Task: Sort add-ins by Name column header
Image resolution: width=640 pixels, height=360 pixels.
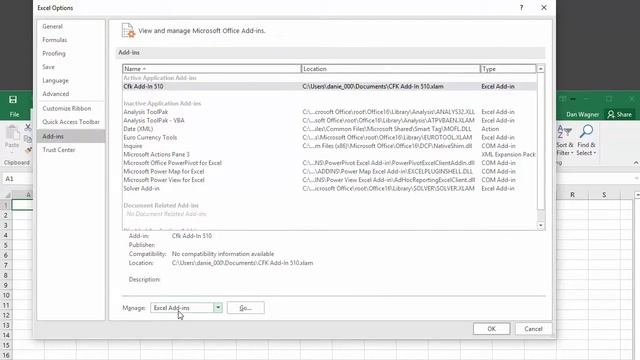Action: point(211,69)
